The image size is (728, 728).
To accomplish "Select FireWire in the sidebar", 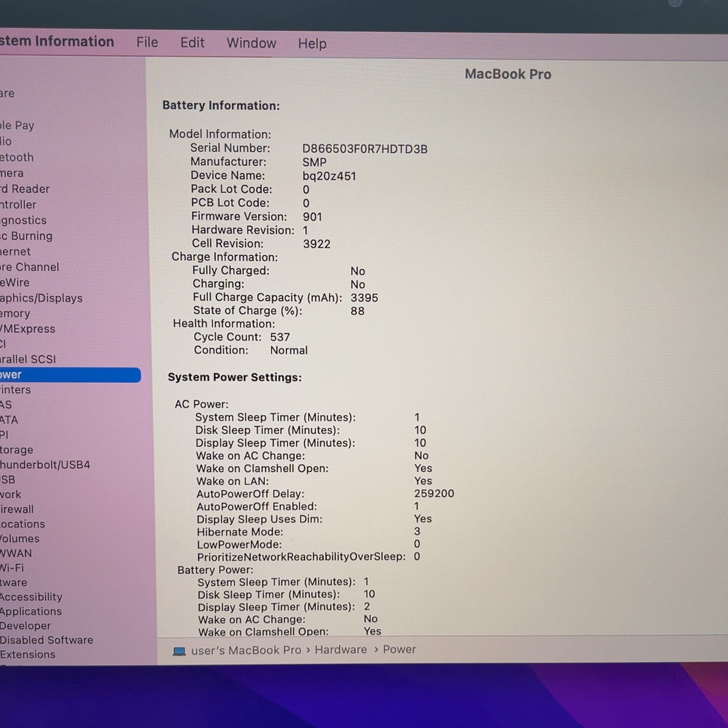I will tap(15, 282).
